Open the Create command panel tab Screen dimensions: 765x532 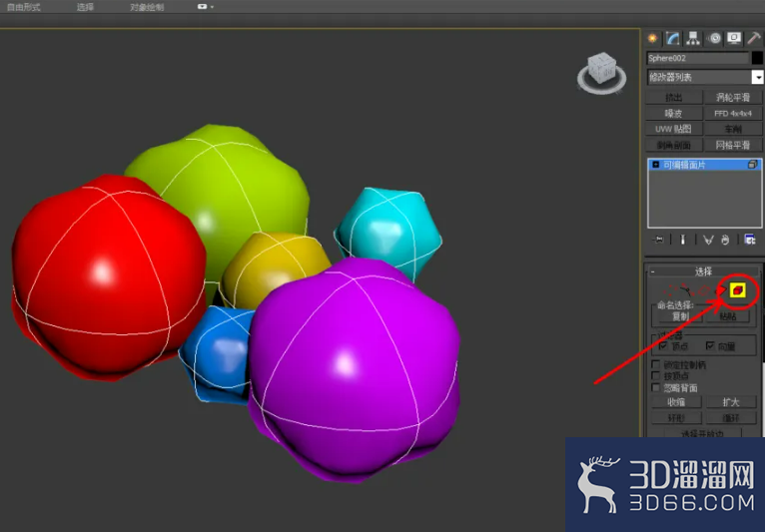pyautogui.click(x=652, y=38)
